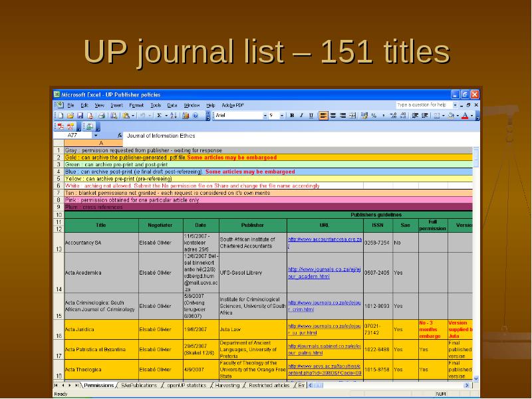
Task: Toggle Bold formatting
Action: 292,116
